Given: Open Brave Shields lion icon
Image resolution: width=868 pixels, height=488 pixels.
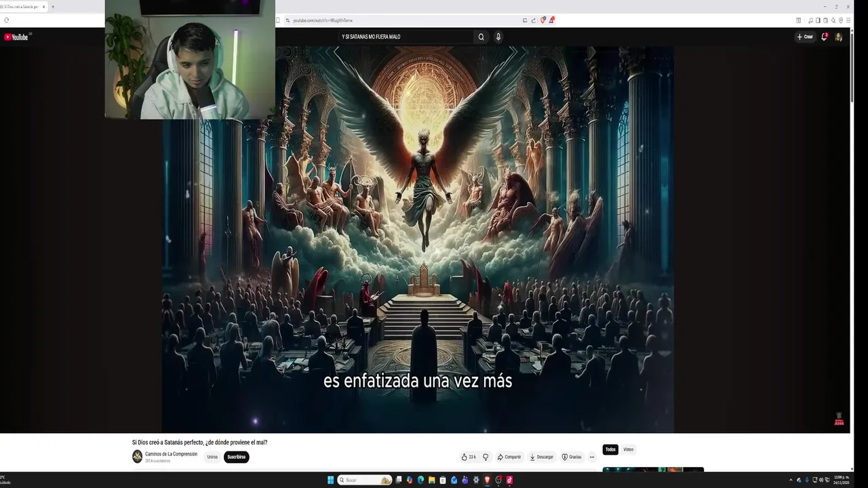Looking at the screenshot, I should [542, 20].
